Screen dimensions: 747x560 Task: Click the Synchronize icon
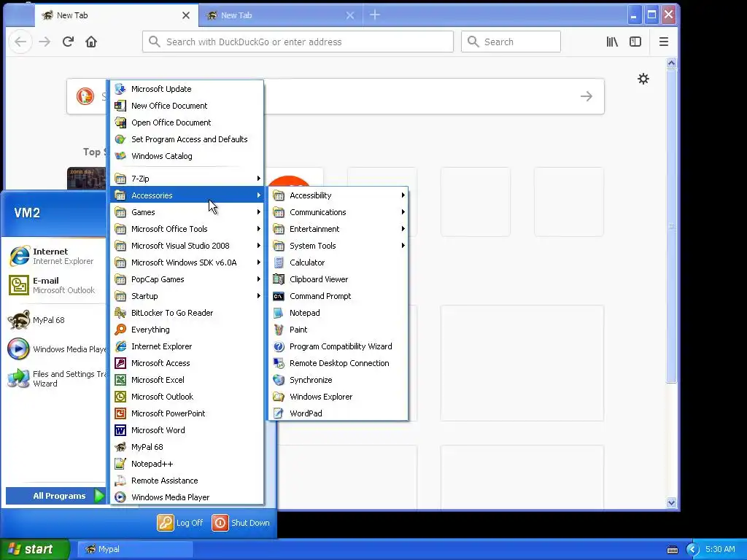point(279,380)
